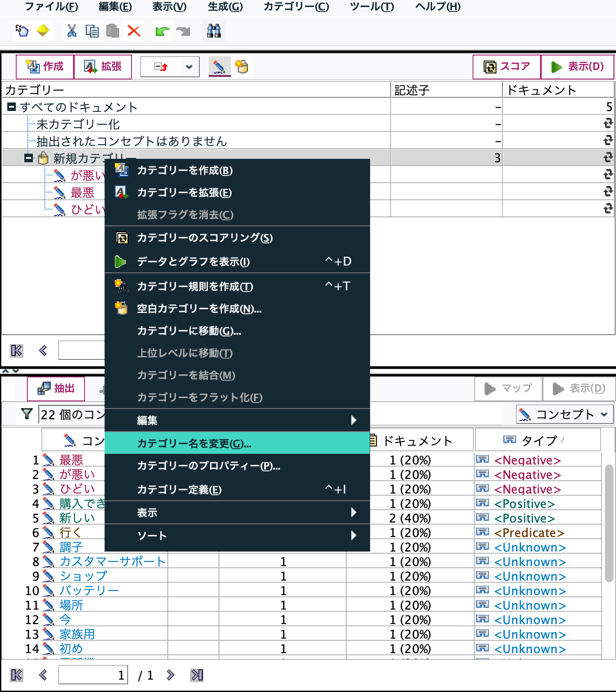Collapse the すべてのドキュメント tree node

[x=12, y=107]
